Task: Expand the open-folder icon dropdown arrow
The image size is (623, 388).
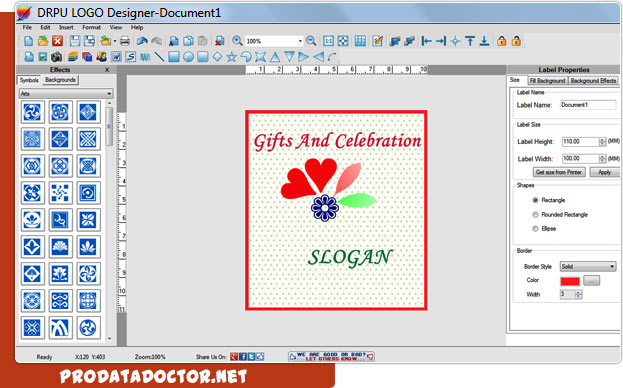Action: 115,41
